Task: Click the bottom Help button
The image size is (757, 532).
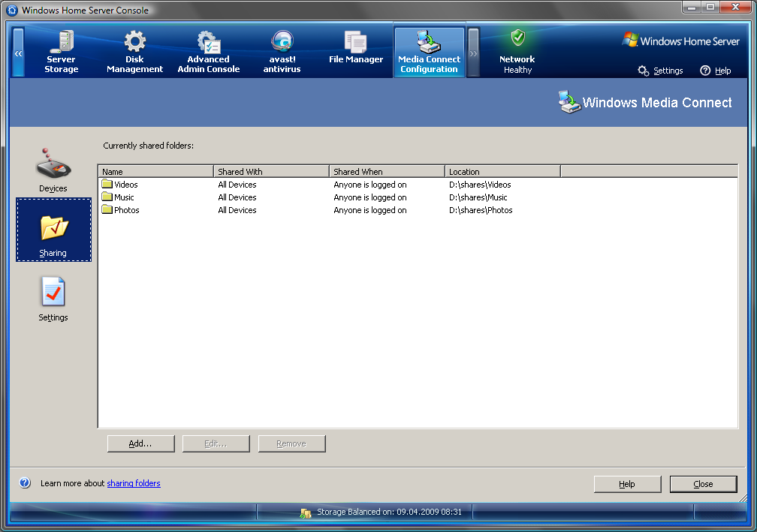Action: click(627, 484)
